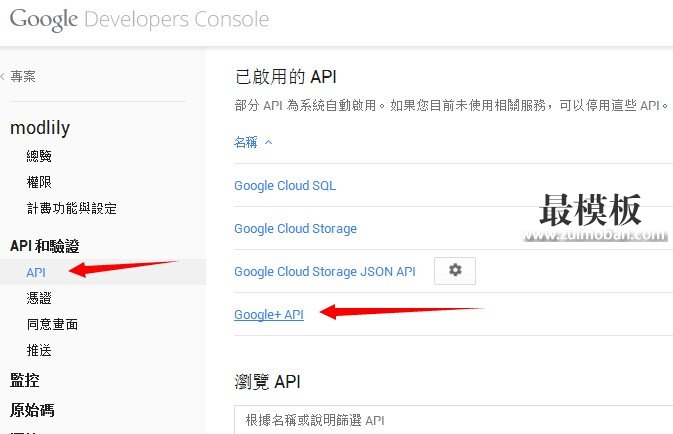This screenshot has width=673, height=434.
Task: Open 計費功能與設定 billing settings
Action: tap(72, 208)
